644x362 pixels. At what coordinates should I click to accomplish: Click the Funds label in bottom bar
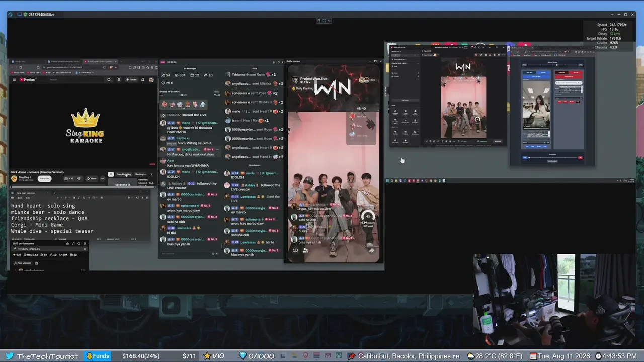(x=97, y=356)
